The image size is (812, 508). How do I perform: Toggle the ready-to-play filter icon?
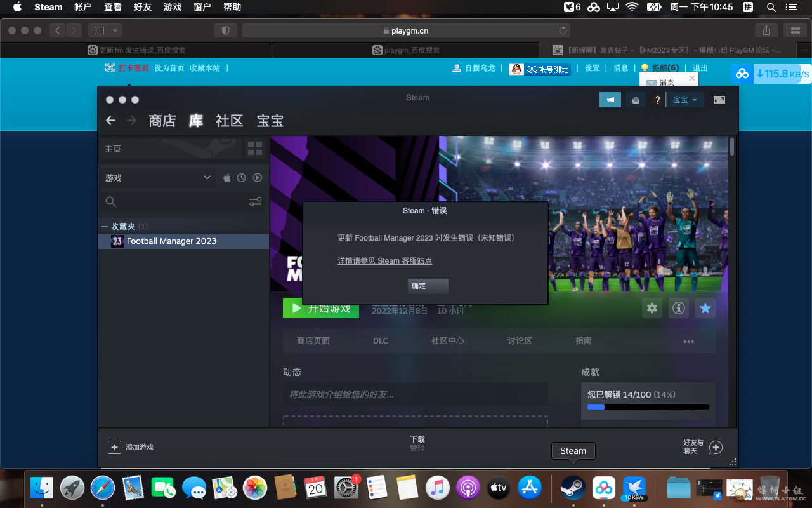258,178
